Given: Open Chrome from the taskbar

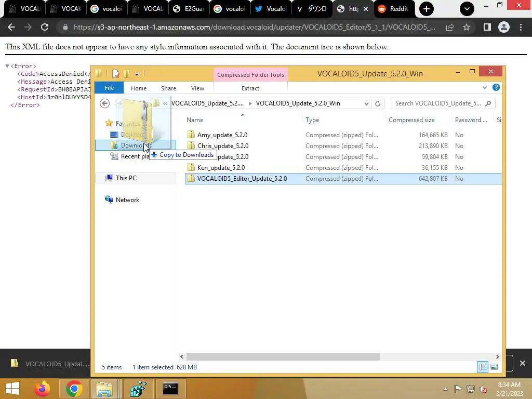Looking at the screenshot, I should tap(74, 389).
